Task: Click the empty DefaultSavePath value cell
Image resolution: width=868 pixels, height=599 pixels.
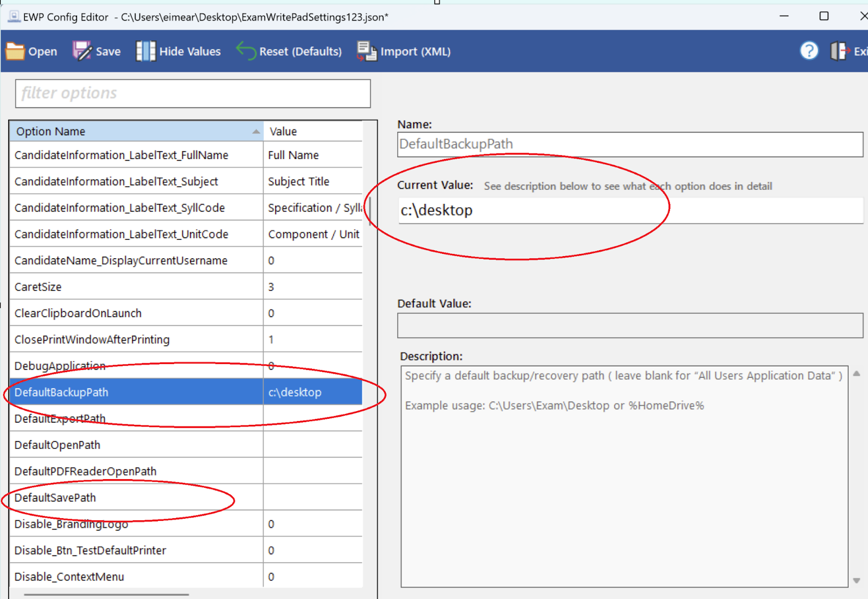Action: click(313, 498)
